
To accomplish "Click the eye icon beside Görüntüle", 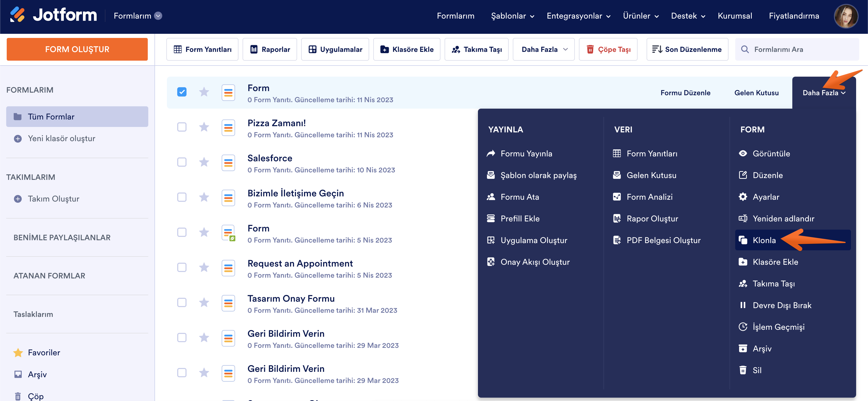I will click(743, 154).
